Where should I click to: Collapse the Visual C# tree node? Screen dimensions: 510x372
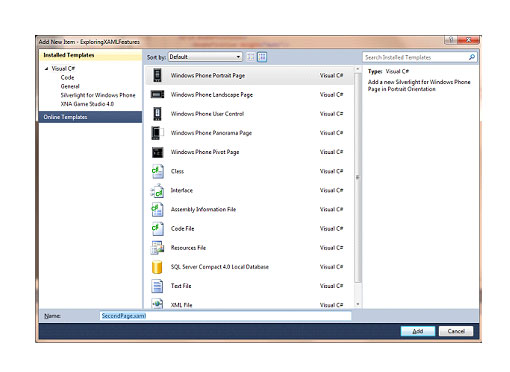coord(46,69)
